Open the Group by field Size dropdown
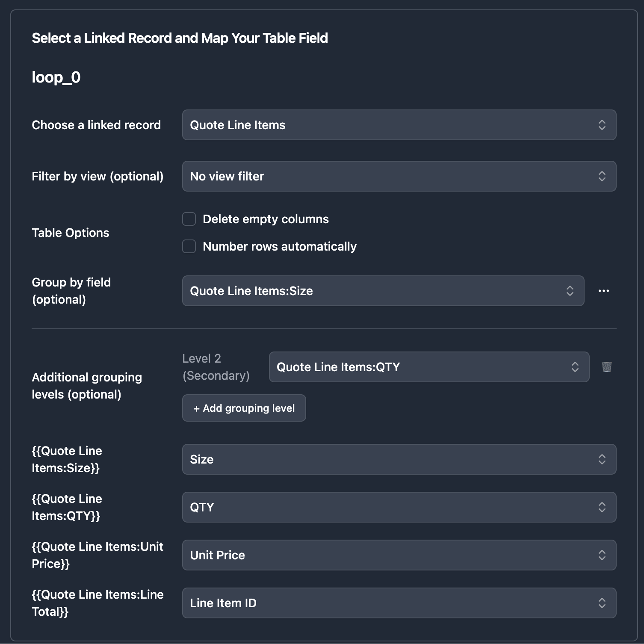 pos(376,291)
